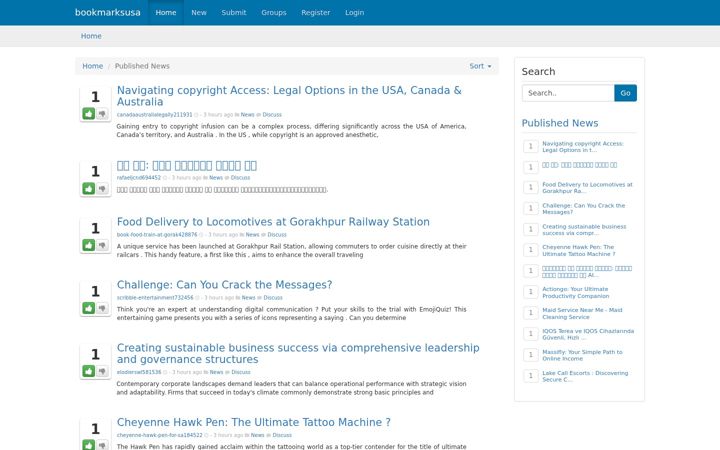720x450 pixels.
Task: Open user profile rafaeljcnd694452
Action: (139, 178)
